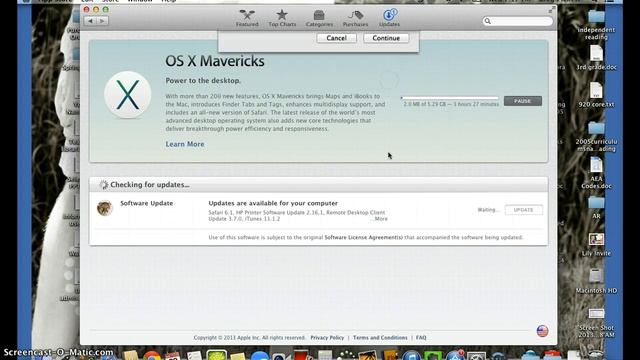Expand the update list with ...More

tap(379, 219)
